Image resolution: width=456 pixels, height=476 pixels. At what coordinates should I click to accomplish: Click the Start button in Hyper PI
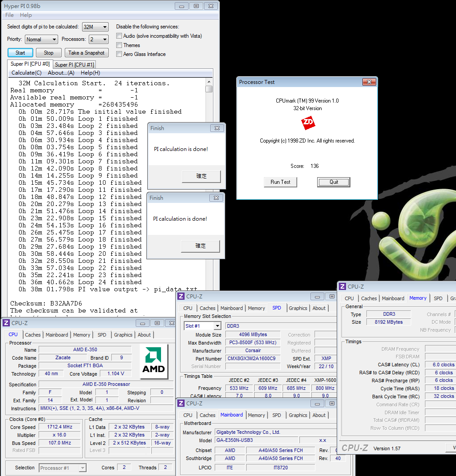tap(20, 53)
